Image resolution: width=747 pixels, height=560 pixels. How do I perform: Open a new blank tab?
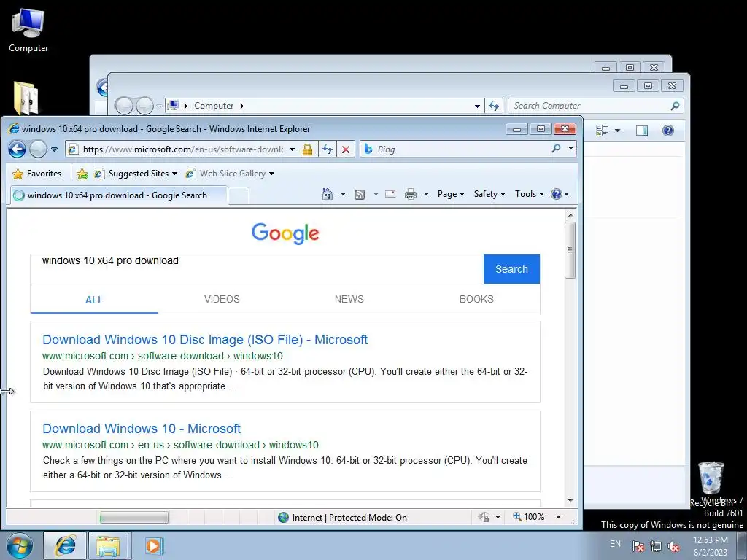pos(239,195)
